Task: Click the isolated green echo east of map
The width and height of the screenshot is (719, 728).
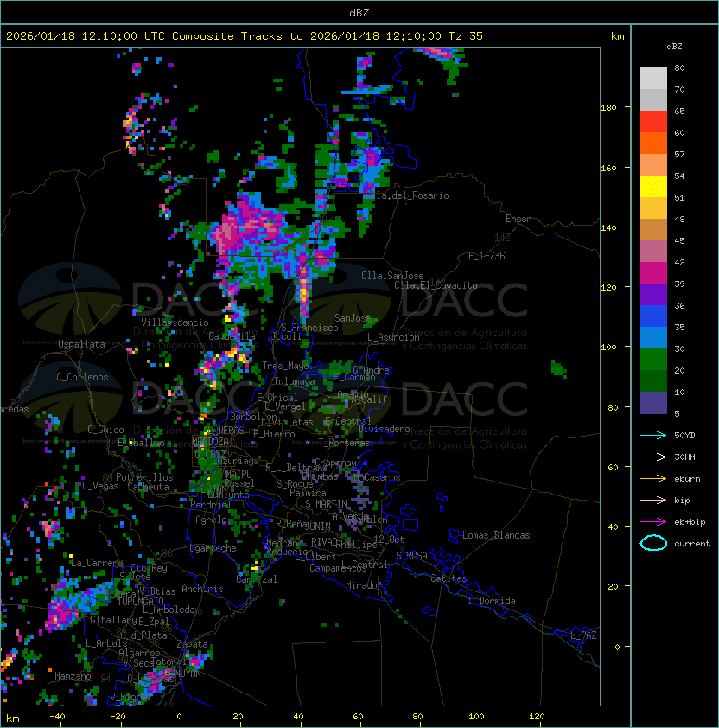Action: pyautogui.click(x=559, y=368)
